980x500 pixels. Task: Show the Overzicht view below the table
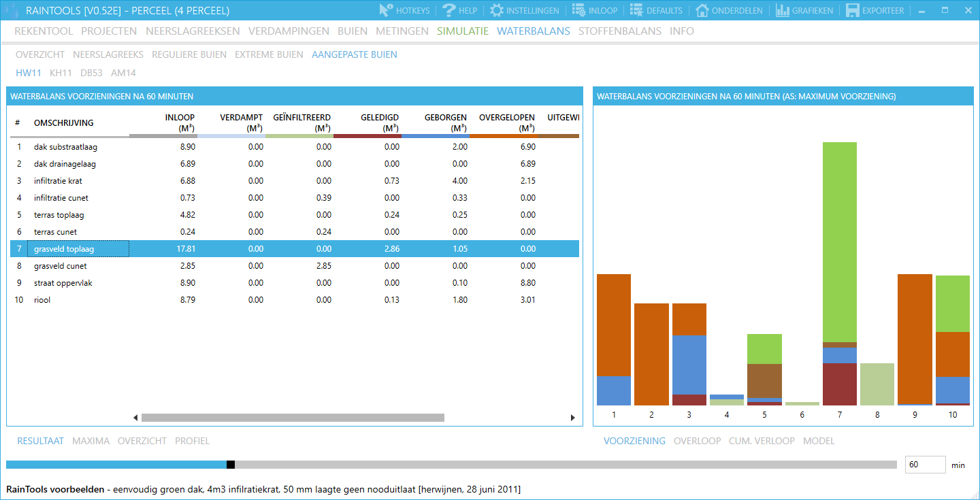[x=142, y=441]
